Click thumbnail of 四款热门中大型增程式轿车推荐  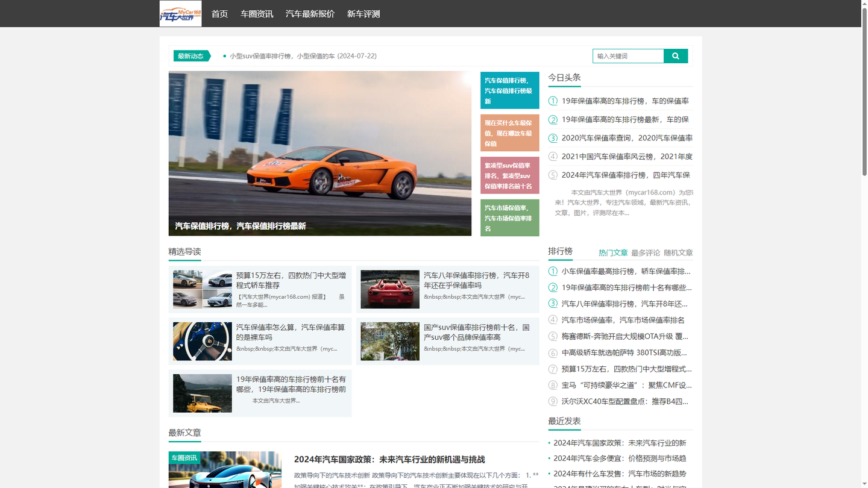pyautogui.click(x=203, y=289)
